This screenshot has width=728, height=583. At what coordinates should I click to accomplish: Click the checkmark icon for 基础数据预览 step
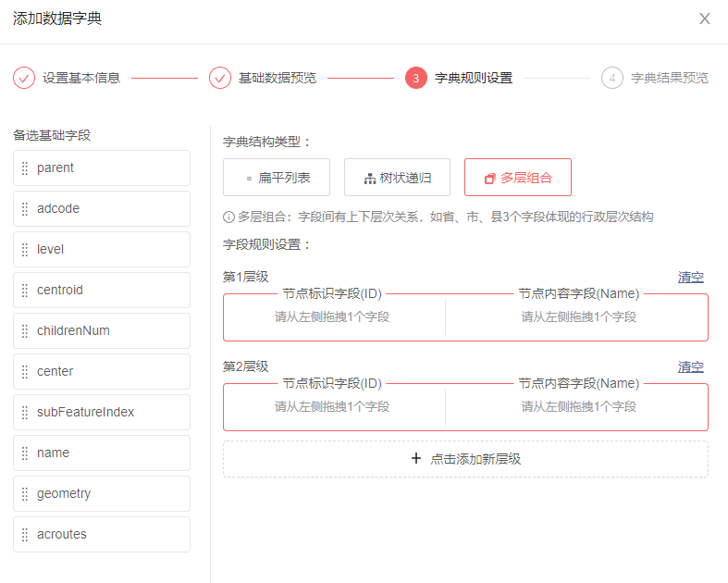[220, 78]
